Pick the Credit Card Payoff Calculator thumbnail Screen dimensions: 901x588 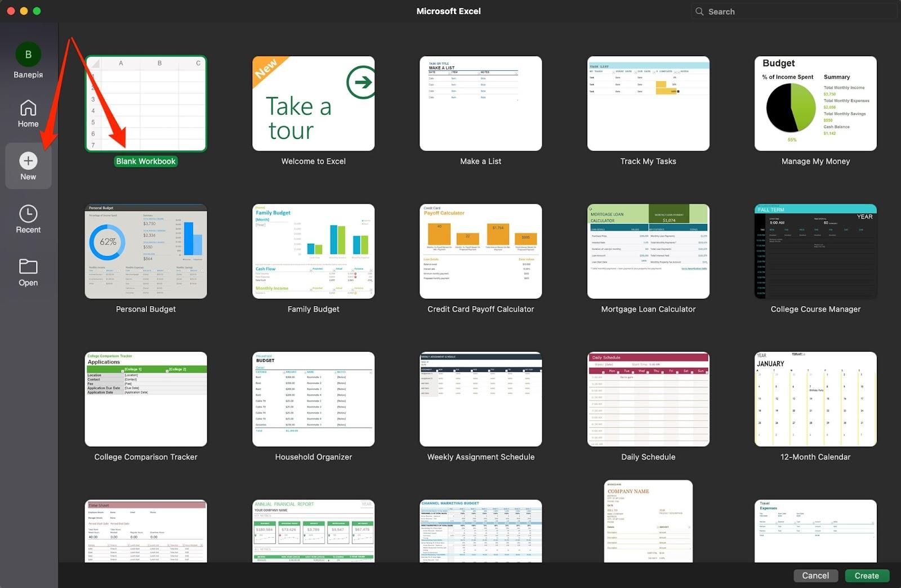pyautogui.click(x=481, y=252)
